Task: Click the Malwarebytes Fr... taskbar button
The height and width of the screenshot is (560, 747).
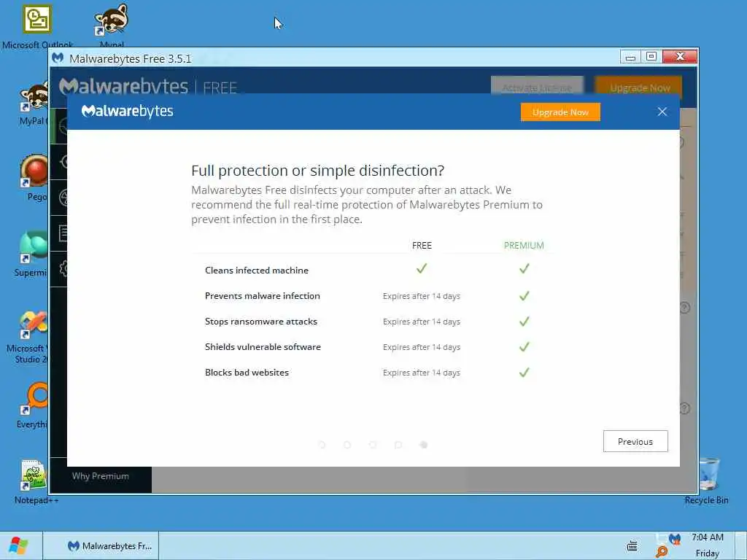Action: pos(101,545)
